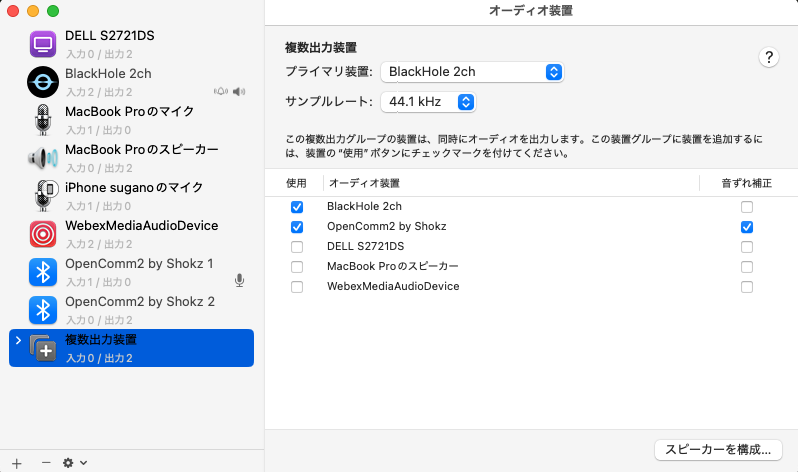Click the 複数出力装置 multi-output device icon
798x472 pixels.
[x=43, y=348]
